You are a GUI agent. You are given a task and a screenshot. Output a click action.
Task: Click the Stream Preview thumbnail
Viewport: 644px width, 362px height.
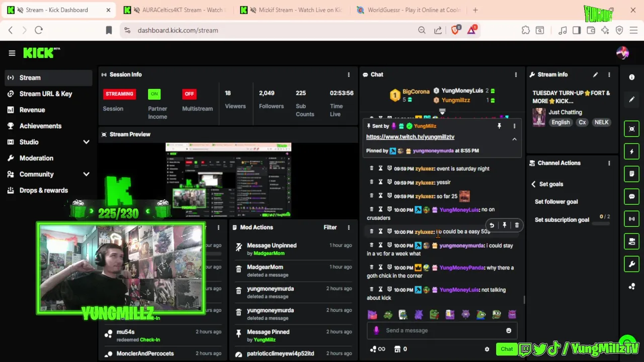click(x=228, y=180)
